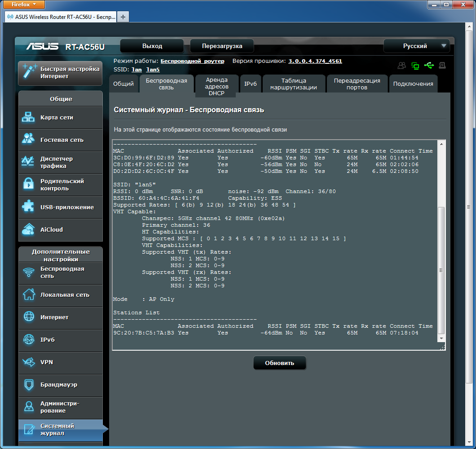Select the Таблица маршрутизации tab
The width and height of the screenshot is (476, 449).
point(293,84)
